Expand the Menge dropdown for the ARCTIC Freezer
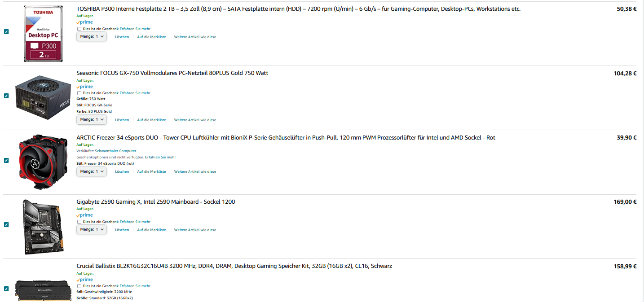This screenshot has width=644, height=302. (92, 171)
